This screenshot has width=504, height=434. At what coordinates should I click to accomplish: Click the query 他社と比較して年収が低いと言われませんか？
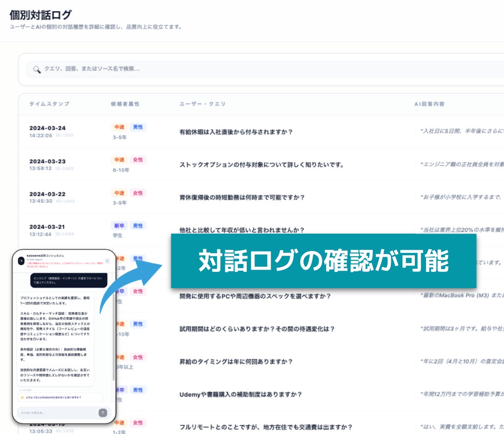point(242,230)
